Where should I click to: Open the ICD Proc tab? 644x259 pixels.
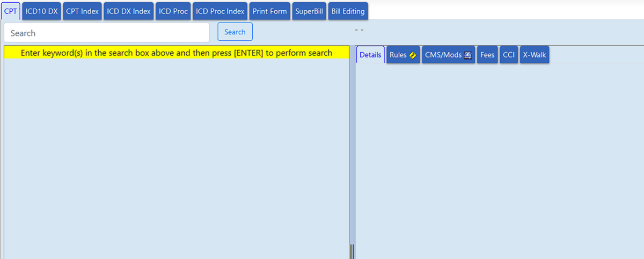(x=173, y=11)
